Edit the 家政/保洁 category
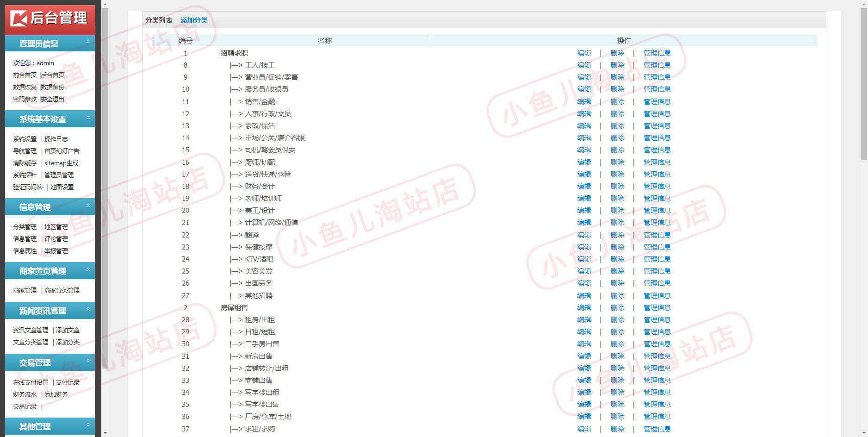Screen dimensions: 868x437 [x=584, y=126]
